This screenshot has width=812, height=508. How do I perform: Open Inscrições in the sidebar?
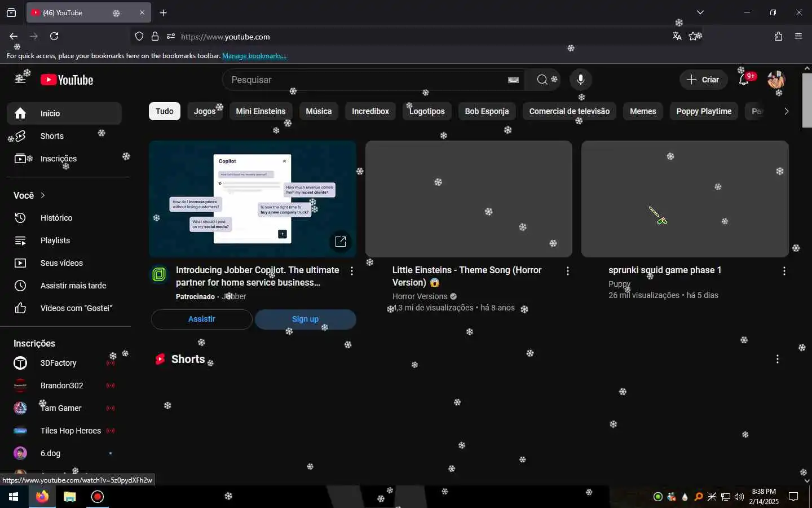point(64,159)
